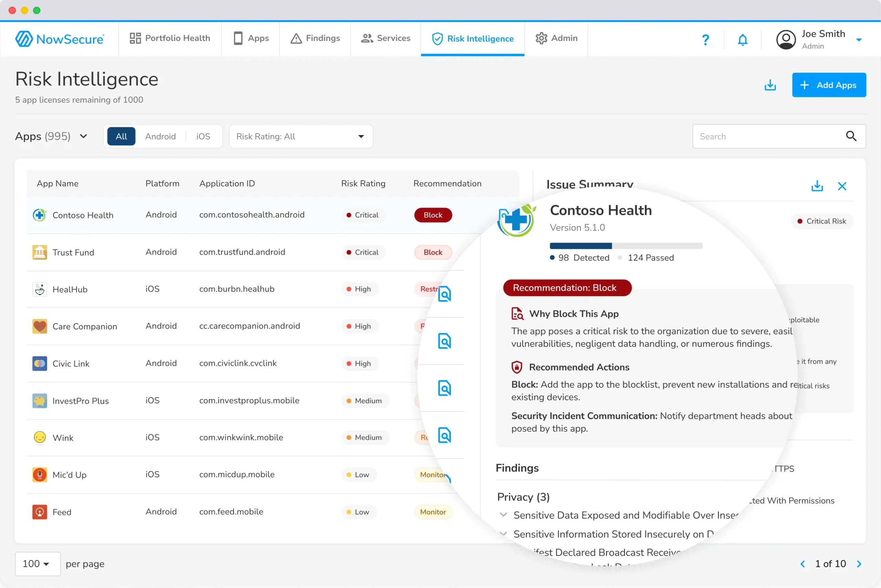The image size is (881, 588).
Task: Sort by the Risk Rating column header
Action: pos(363,183)
